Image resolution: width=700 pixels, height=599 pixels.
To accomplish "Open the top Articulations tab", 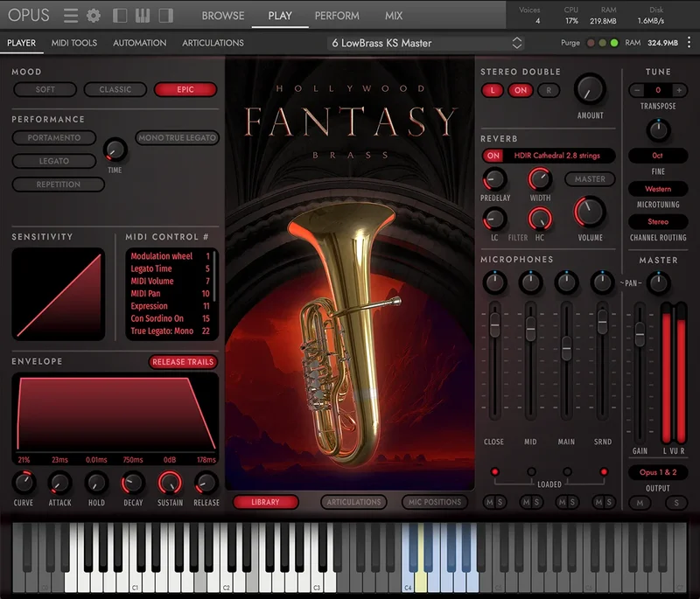I will tap(213, 43).
